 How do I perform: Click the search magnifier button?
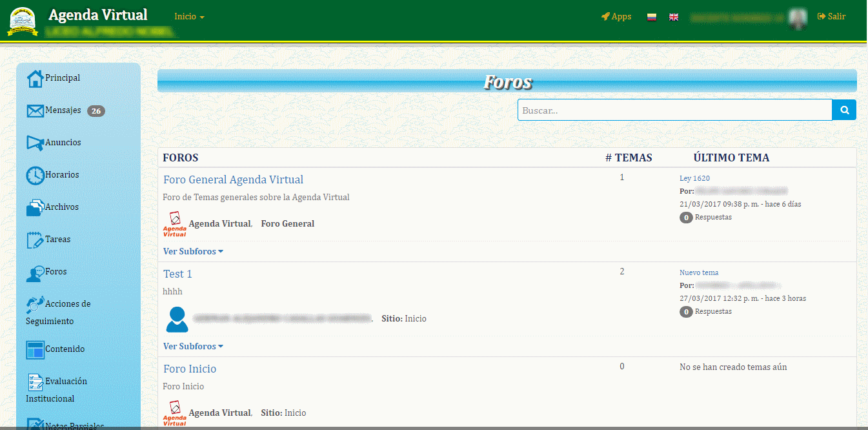click(x=844, y=110)
